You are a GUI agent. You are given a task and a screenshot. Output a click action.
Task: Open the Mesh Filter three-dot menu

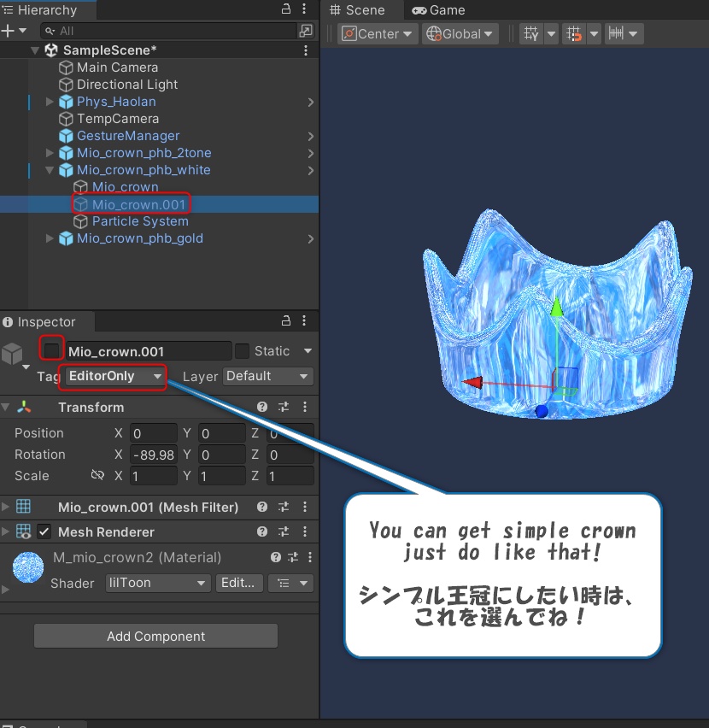[x=305, y=507]
